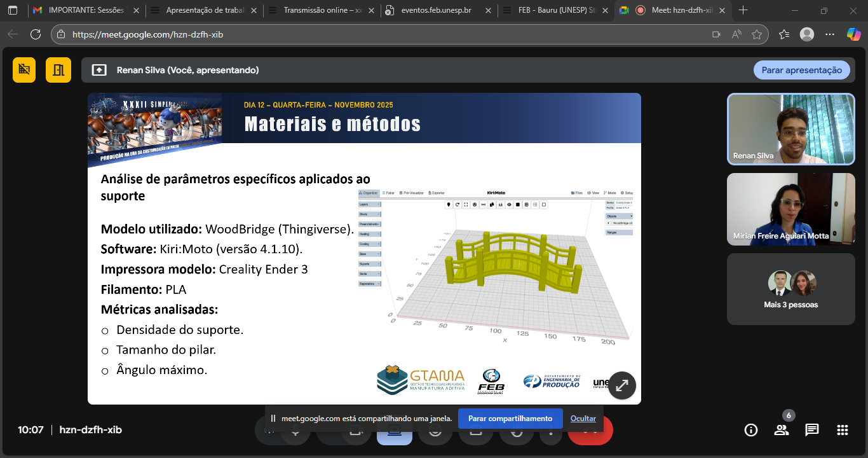Show the participants people panel
The height and width of the screenshot is (458, 868).
pos(782,430)
